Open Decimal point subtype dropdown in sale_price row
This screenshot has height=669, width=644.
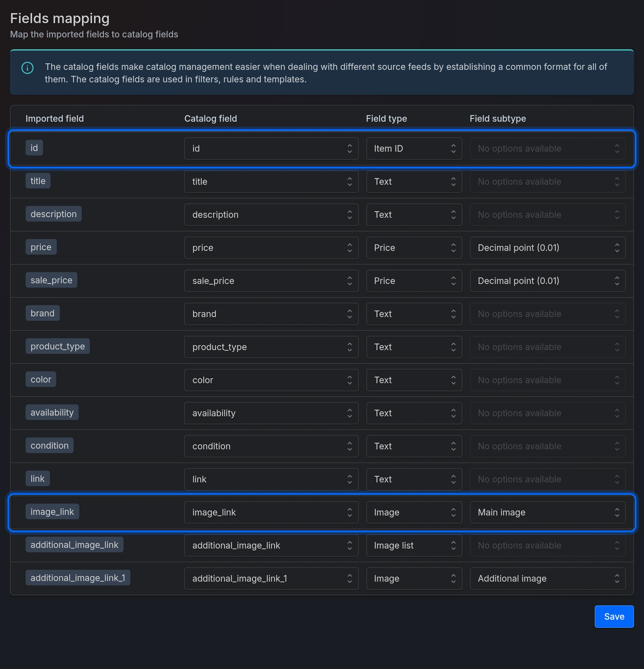(x=548, y=281)
